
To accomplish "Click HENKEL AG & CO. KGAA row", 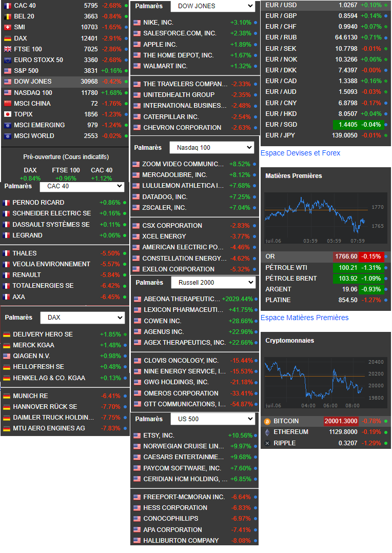I will click(x=65, y=378).
